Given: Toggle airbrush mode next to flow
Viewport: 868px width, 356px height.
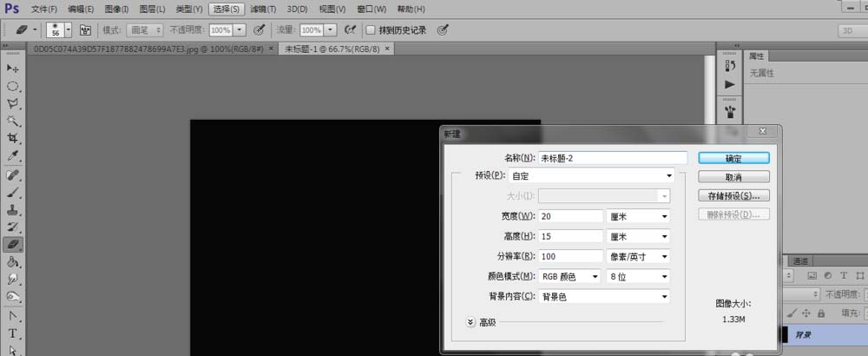Looking at the screenshot, I should (350, 30).
